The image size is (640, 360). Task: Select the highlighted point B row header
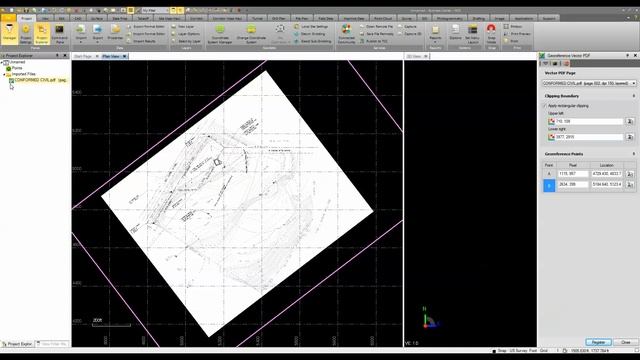(549, 185)
